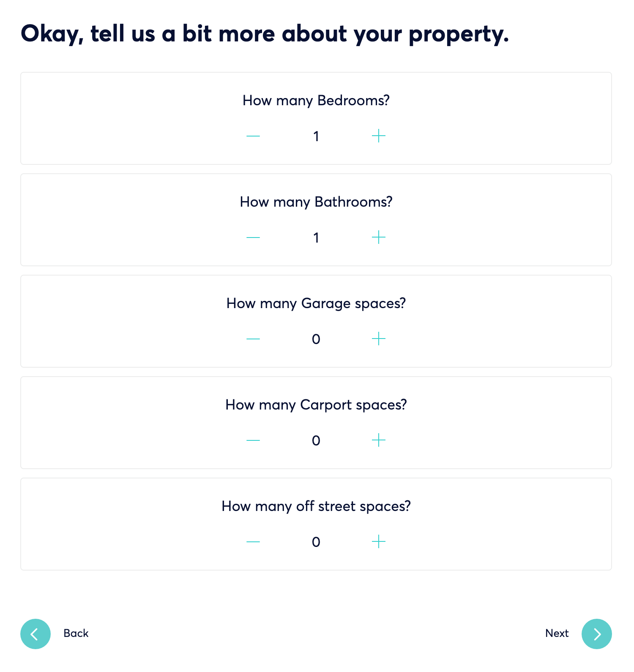Image resolution: width=634 pixels, height=672 pixels.
Task: Select the off street spaces count value
Action: click(x=316, y=542)
